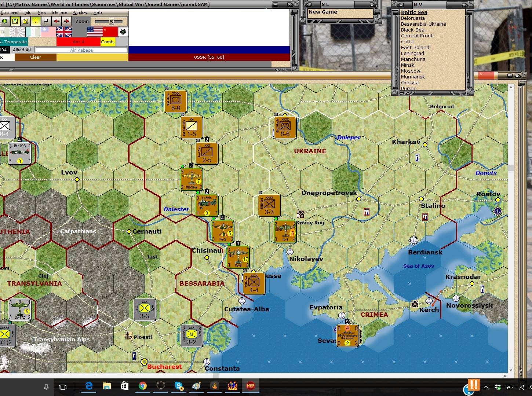Click the green hexagon toolbar icon
This screenshot has width=532, height=396.
[5, 21]
